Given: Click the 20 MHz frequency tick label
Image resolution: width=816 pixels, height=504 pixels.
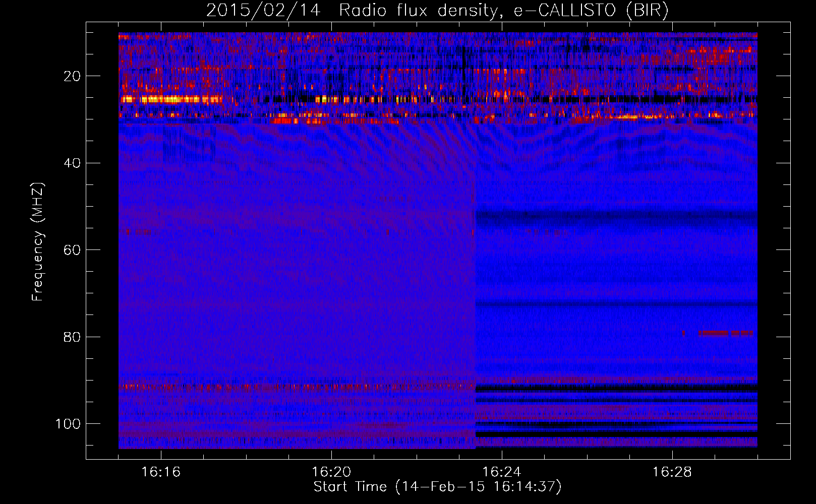Looking at the screenshot, I should coord(72,76).
